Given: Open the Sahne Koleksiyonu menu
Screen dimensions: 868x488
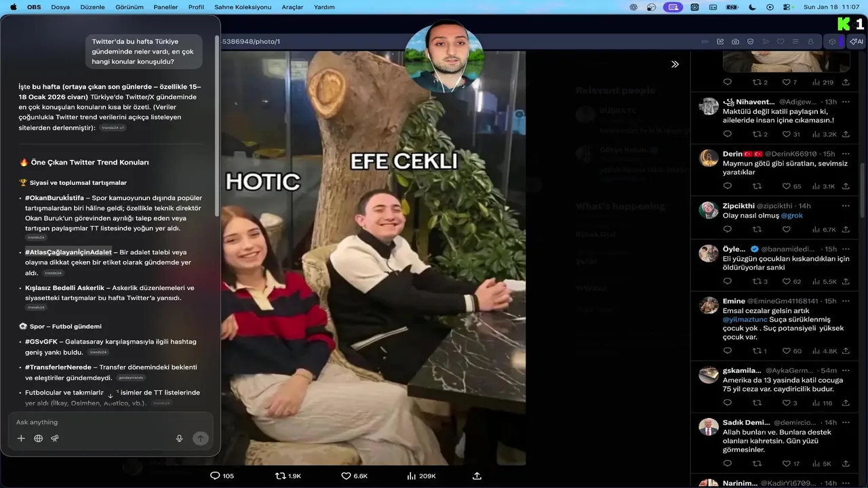Looking at the screenshot, I should click(x=243, y=7).
